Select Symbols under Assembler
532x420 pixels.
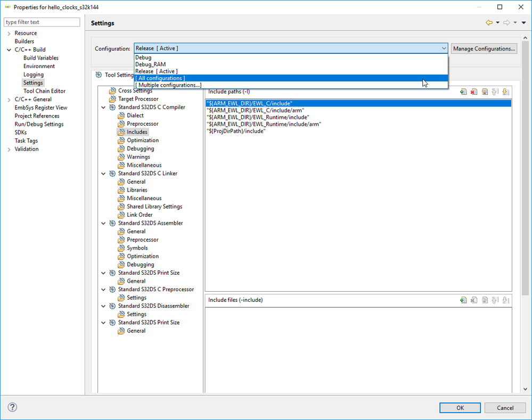point(137,248)
